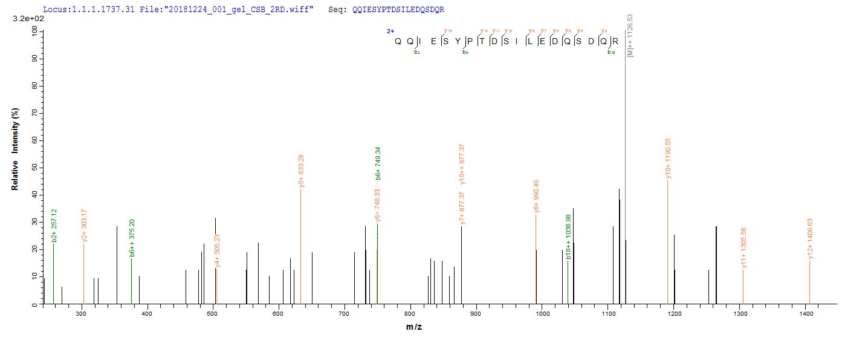Click the y5+ 633.29 peak label
The width and height of the screenshot is (868, 340).
(301, 171)
